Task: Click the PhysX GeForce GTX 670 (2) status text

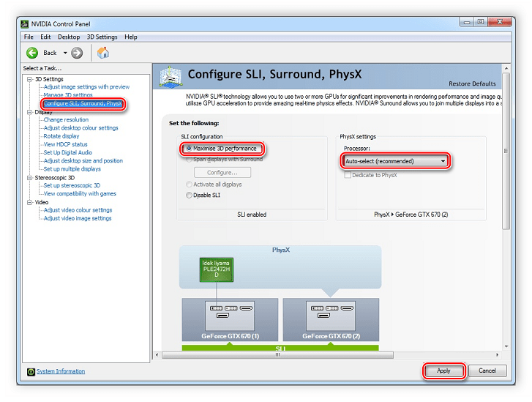Action: click(x=411, y=215)
